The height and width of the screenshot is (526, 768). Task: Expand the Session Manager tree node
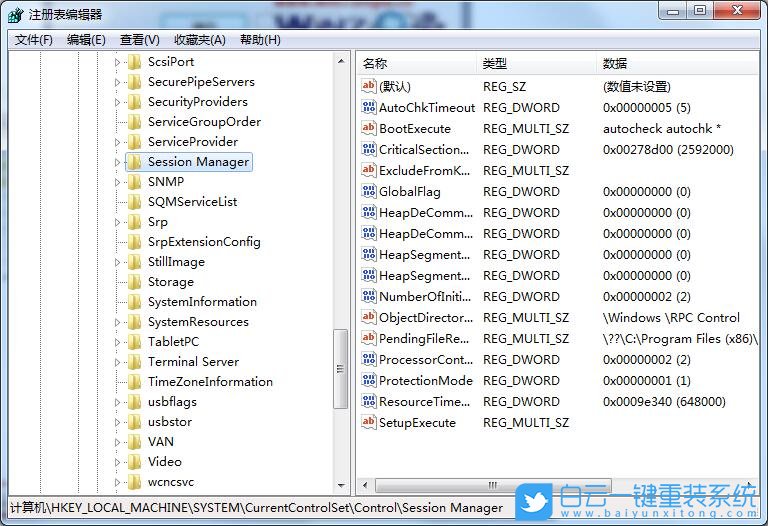click(x=117, y=162)
